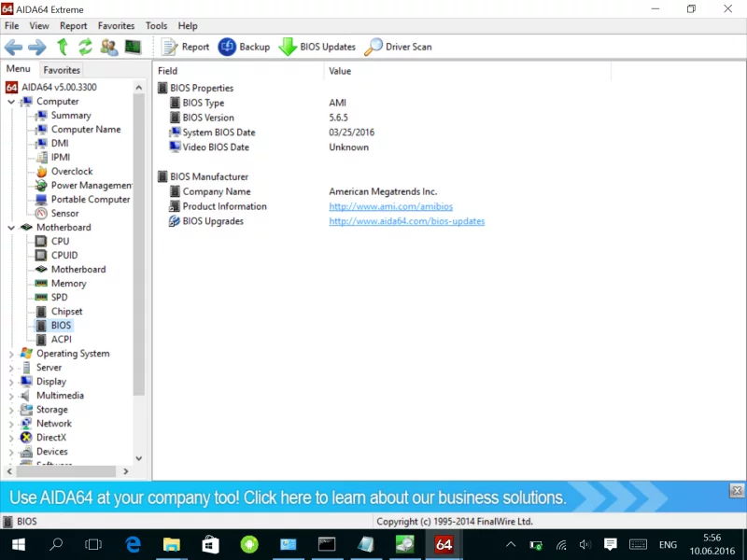
Task: Expand the Storage node
Action: pyautogui.click(x=11, y=410)
